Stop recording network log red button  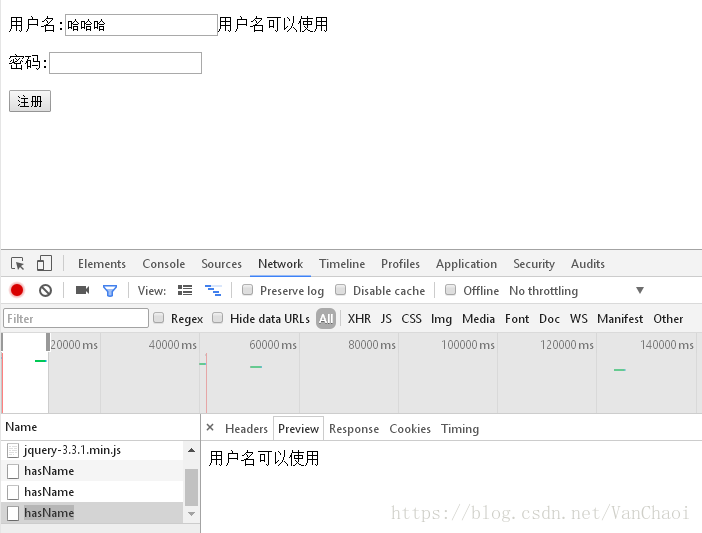tap(17, 290)
